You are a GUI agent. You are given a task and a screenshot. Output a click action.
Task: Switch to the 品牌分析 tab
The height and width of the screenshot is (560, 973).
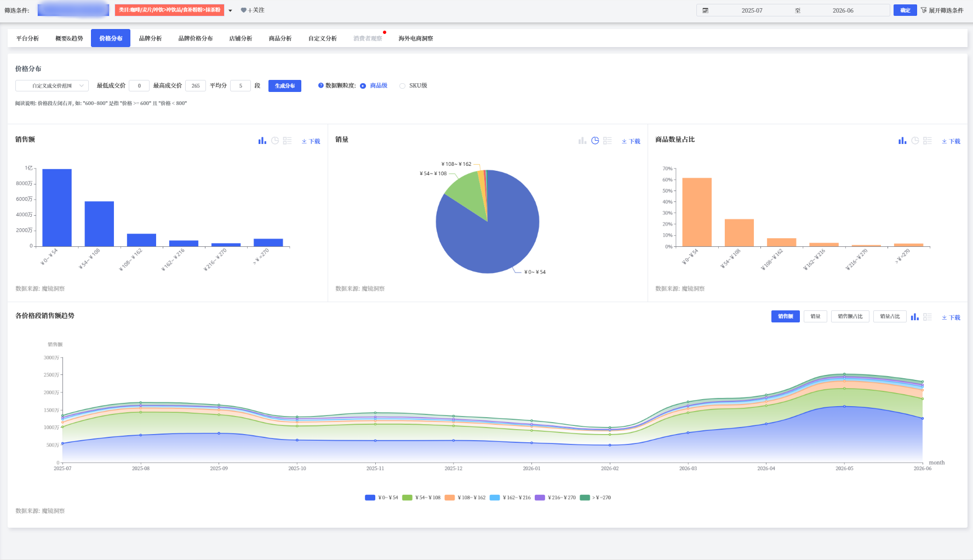(150, 38)
